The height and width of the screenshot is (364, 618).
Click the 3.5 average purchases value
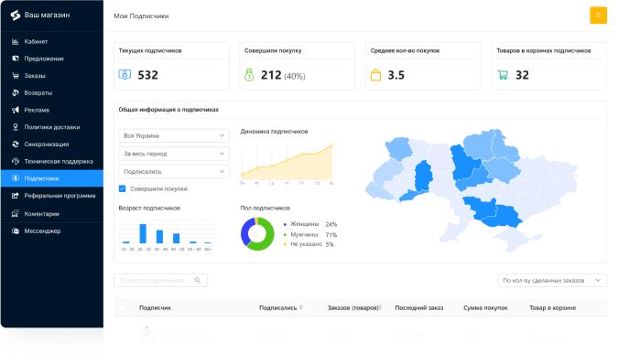[396, 75]
